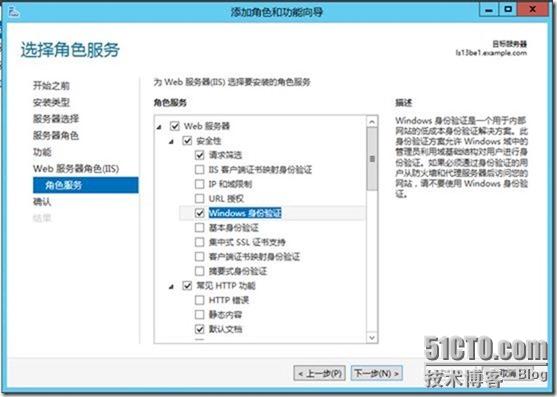Select the highlighted 角色服务 step
557x397 pixels.
click(86, 185)
